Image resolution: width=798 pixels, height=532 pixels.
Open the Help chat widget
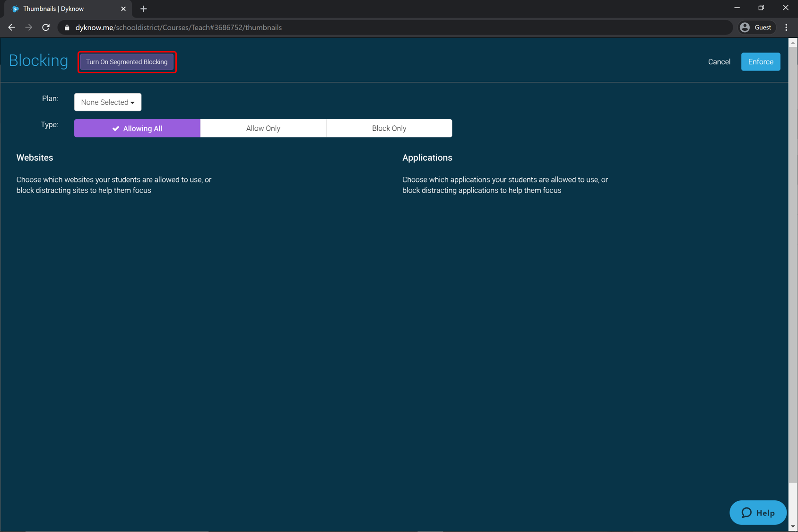[758, 513]
